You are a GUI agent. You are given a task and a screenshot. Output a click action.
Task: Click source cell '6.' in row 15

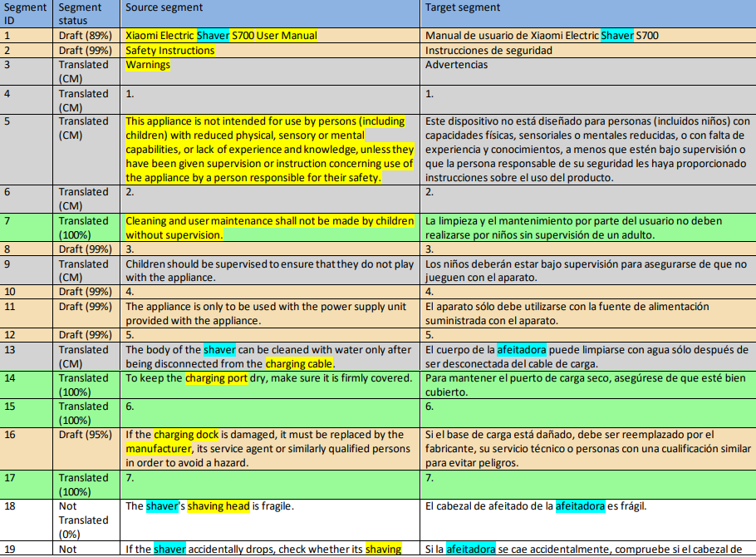point(270,413)
